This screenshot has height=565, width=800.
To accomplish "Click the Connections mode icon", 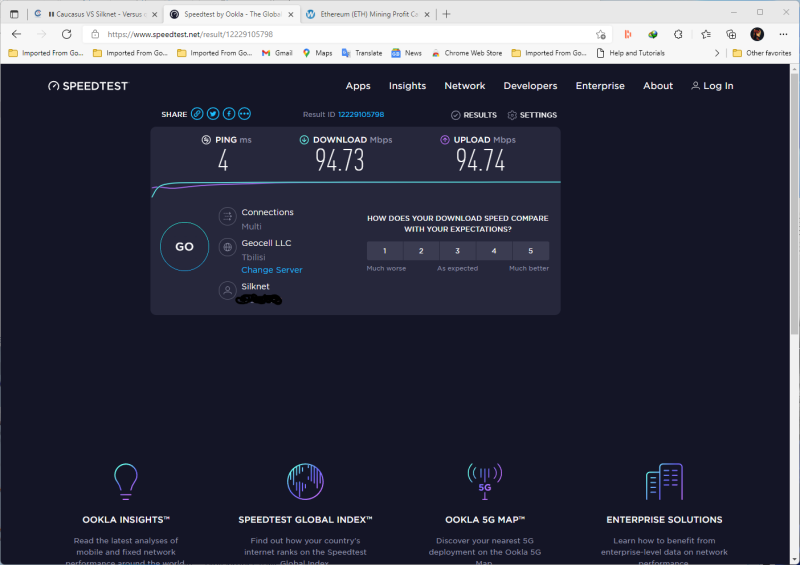I will point(227,216).
